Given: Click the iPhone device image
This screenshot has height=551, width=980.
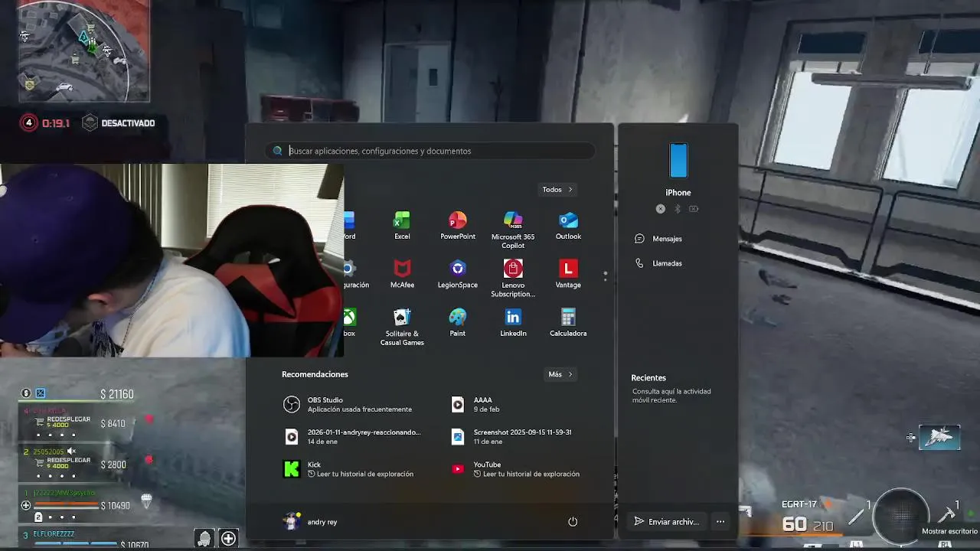Looking at the screenshot, I should coord(678,161).
